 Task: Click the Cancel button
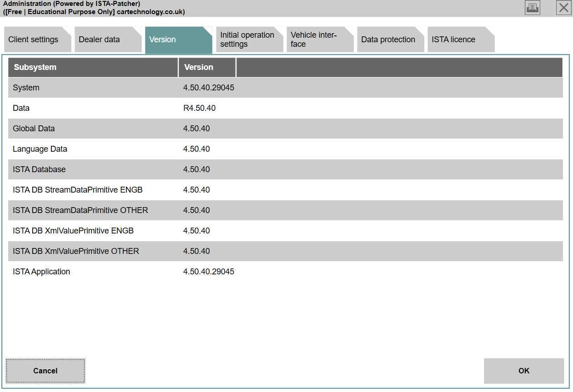pos(45,371)
